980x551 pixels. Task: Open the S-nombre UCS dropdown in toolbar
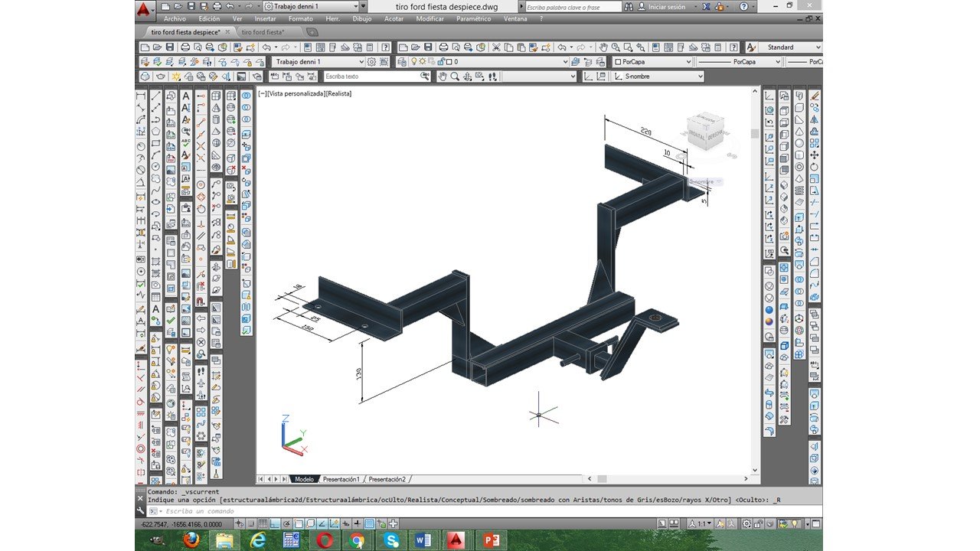coord(658,77)
